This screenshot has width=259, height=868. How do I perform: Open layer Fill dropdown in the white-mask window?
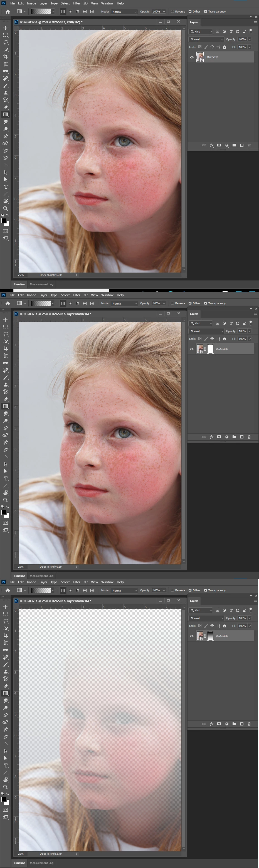[x=250, y=339]
